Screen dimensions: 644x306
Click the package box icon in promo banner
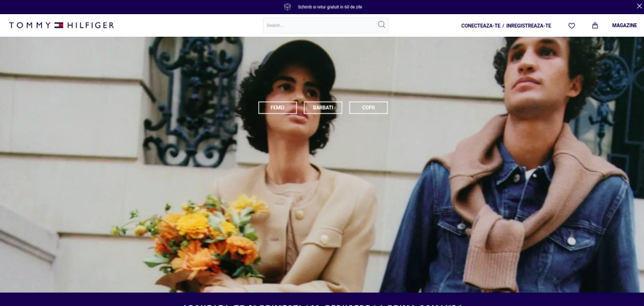pyautogui.click(x=288, y=7)
